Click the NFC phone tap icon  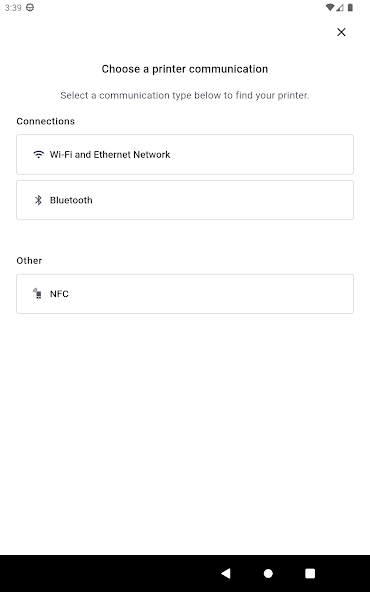[x=37, y=293]
